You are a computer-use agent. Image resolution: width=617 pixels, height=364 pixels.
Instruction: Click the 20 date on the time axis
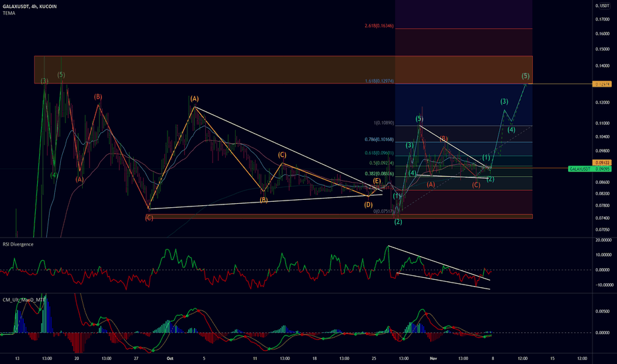point(77,359)
